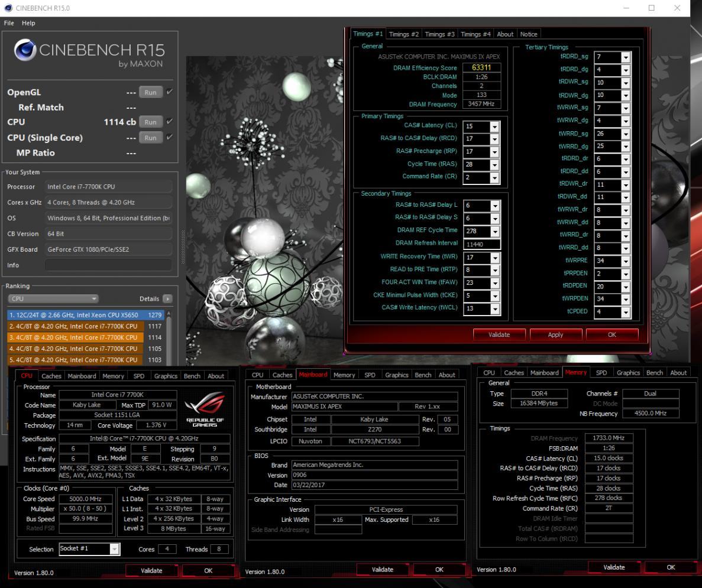Open the tRDRD_sg dropdown

pyautogui.click(x=626, y=57)
